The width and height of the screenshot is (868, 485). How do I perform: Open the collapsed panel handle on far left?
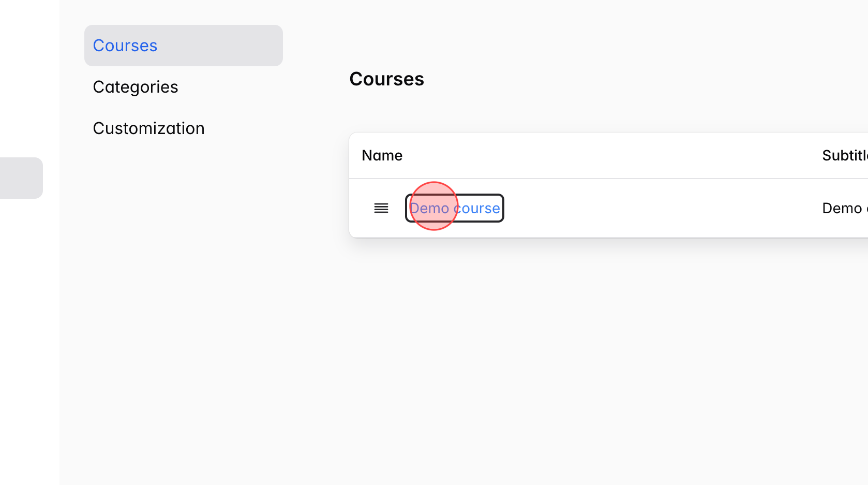[x=21, y=178]
